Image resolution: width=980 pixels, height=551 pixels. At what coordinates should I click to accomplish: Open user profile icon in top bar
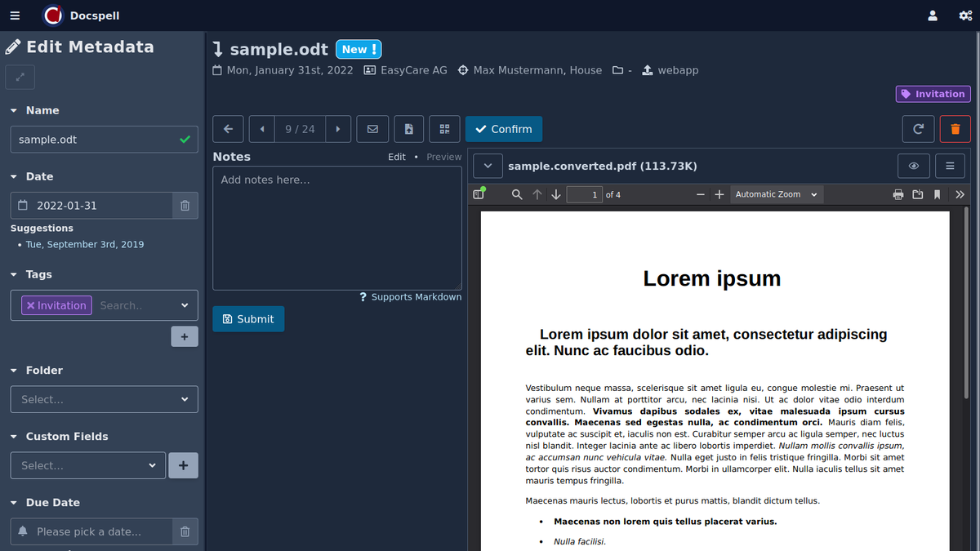click(933, 16)
